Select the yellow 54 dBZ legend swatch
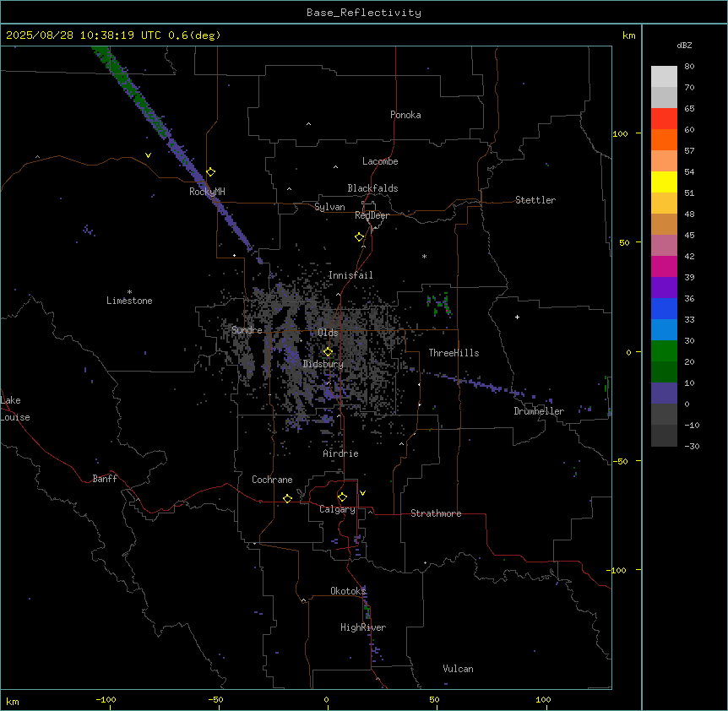This screenshot has height=711, width=728. pos(664,182)
